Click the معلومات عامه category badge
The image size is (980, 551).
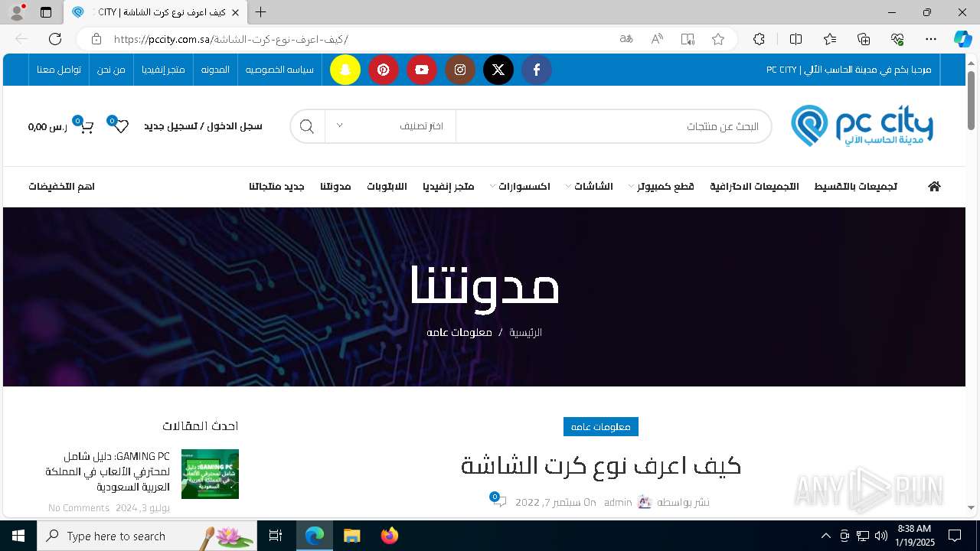click(x=601, y=426)
